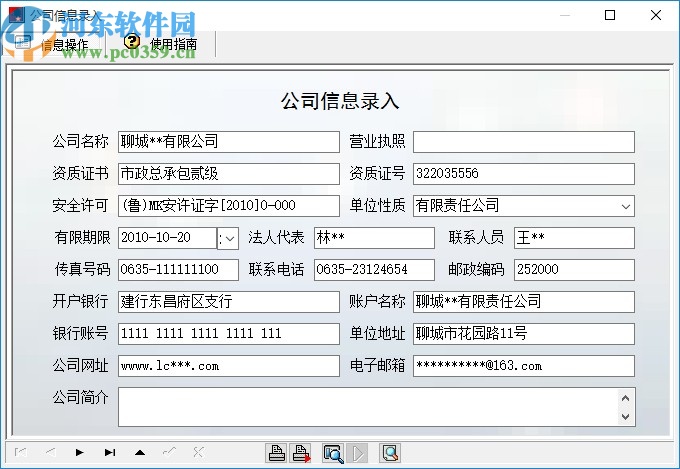Click the 开户银行 input field
Viewport: 680px width, 469px height.
pyautogui.click(x=229, y=302)
